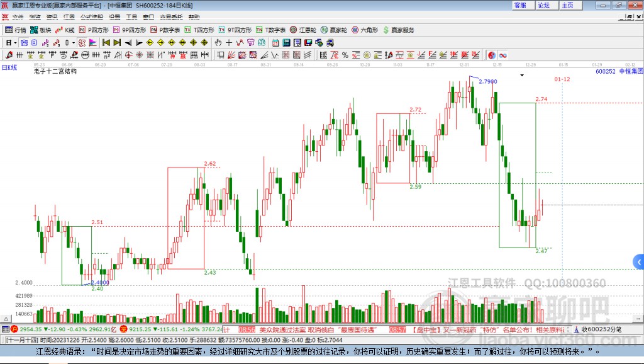The height and width of the screenshot is (364, 644).
Task: Open the 工具 menu
Action: 131,17
